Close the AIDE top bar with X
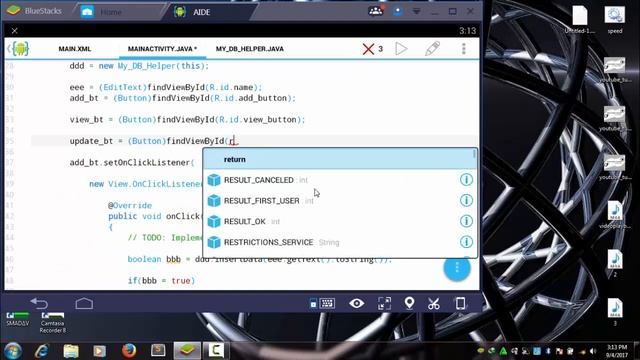The image size is (640, 360). click(x=15, y=31)
